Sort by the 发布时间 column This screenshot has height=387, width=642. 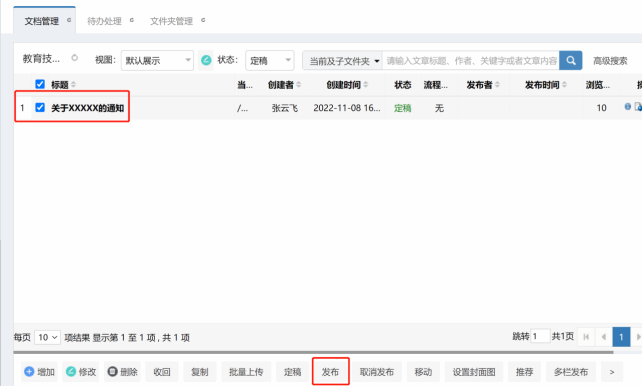(546, 85)
